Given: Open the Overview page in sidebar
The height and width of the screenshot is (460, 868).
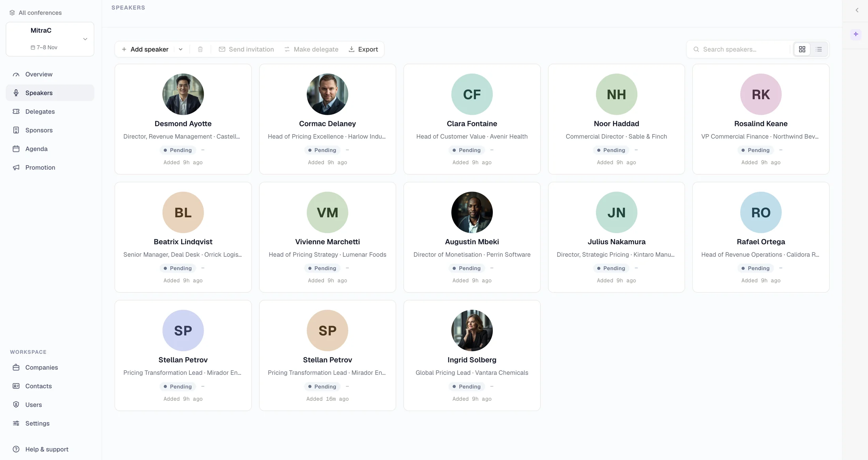Looking at the screenshot, I should (50, 74).
